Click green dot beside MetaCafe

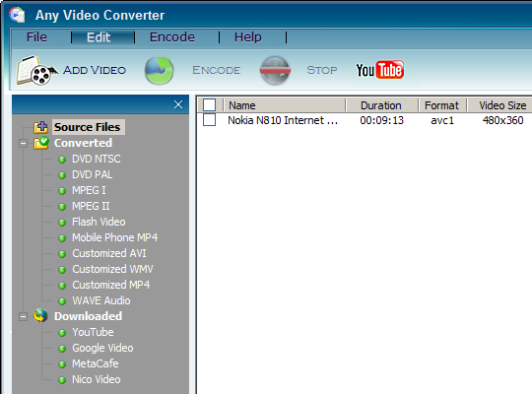click(x=62, y=364)
